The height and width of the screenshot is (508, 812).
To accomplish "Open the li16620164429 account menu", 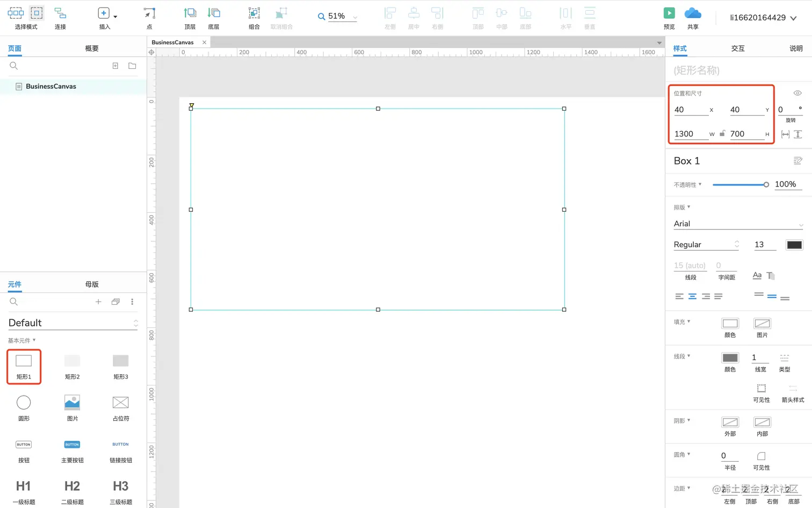I will tap(763, 18).
